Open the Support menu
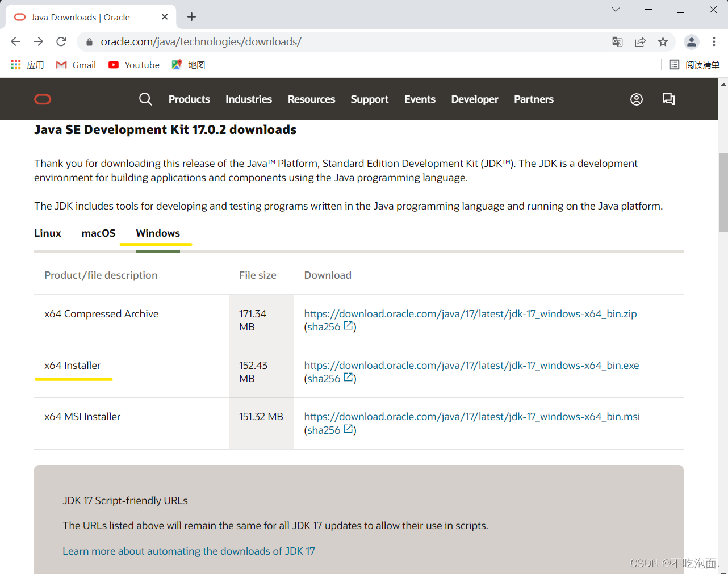Screen dimensions: 728x574 [370, 99]
